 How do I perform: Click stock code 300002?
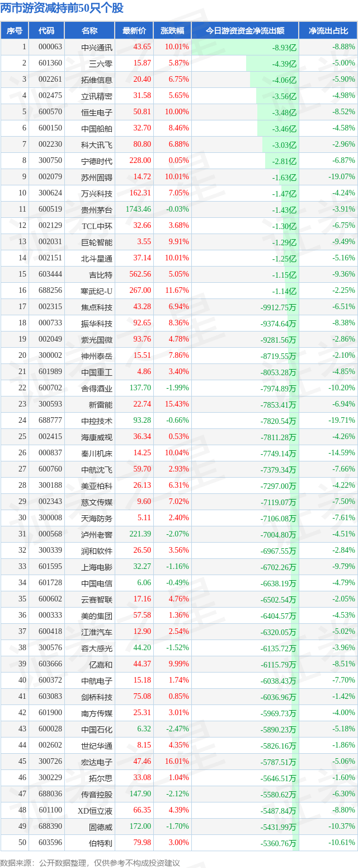pyautogui.click(x=50, y=356)
